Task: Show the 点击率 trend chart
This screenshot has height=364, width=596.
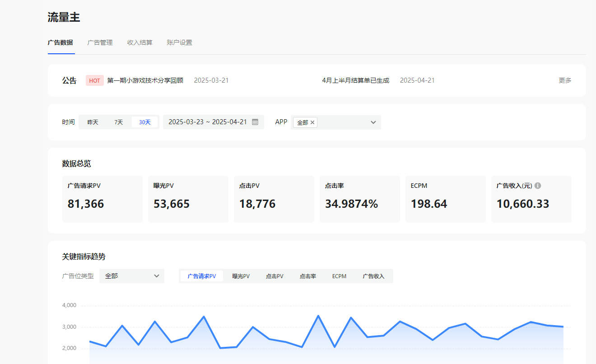Action: [x=308, y=276]
